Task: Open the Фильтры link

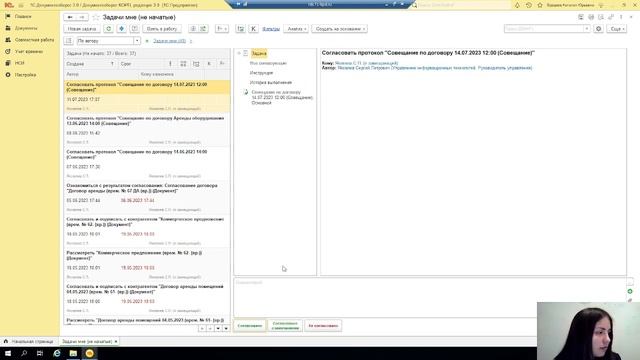Action: click(x=271, y=29)
